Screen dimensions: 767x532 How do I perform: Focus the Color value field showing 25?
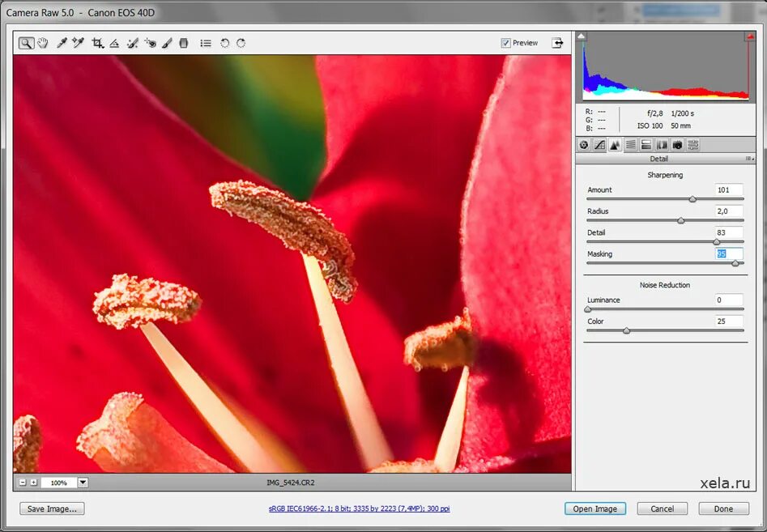coord(729,321)
